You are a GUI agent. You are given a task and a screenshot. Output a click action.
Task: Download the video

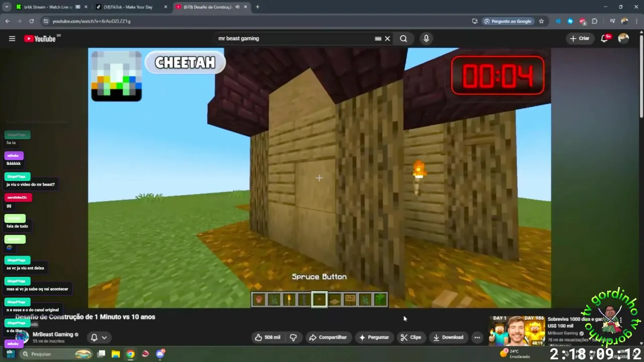click(448, 337)
